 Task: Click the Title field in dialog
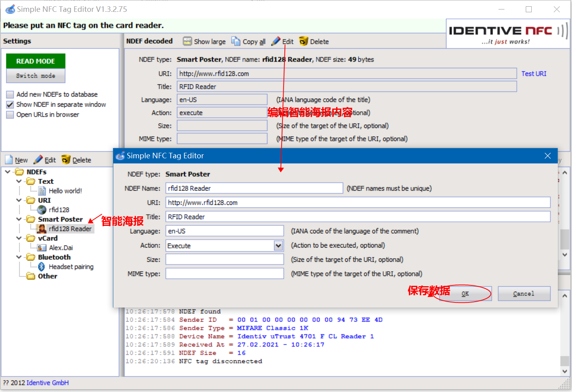pyautogui.click(x=358, y=217)
